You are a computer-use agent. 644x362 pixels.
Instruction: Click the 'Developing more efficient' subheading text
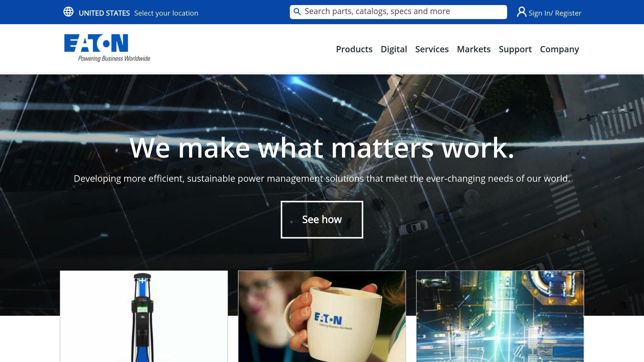pos(322,178)
